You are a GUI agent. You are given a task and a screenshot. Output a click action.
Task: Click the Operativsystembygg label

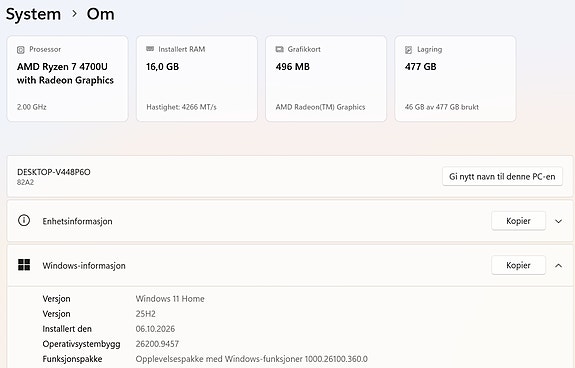point(81,344)
